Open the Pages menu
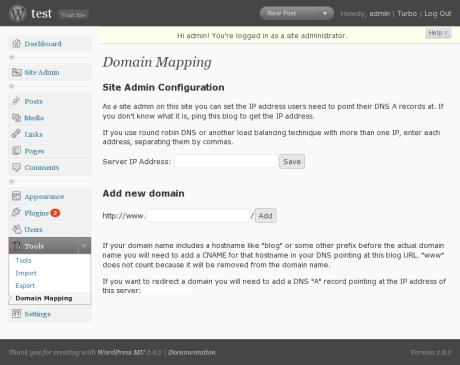Screen dimensions: 460x365 tap(34, 151)
